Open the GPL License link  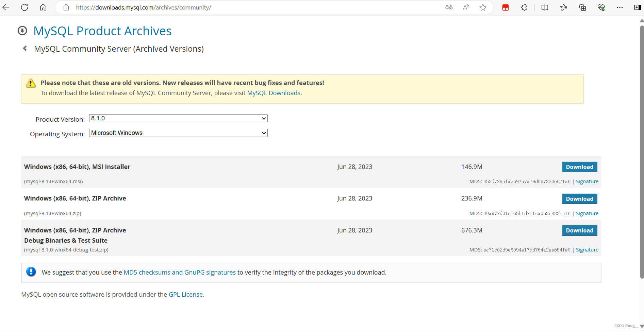pos(186,294)
